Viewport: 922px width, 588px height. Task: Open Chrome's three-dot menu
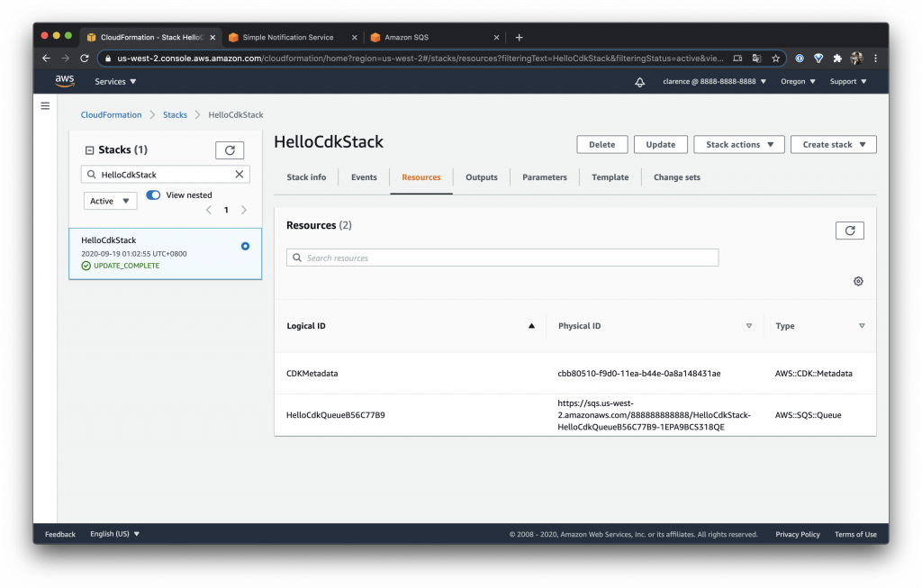(x=875, y=59)
